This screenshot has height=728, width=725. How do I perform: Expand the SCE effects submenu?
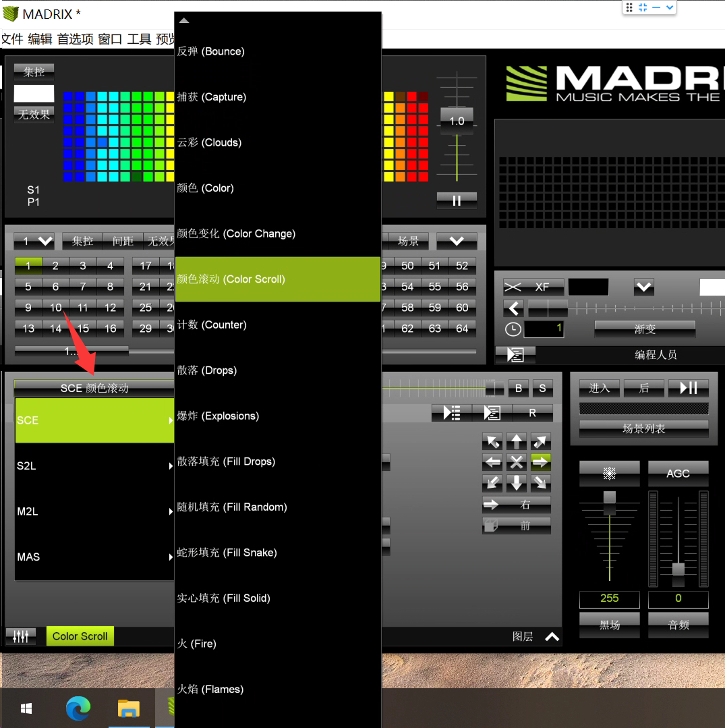(94, 420)
